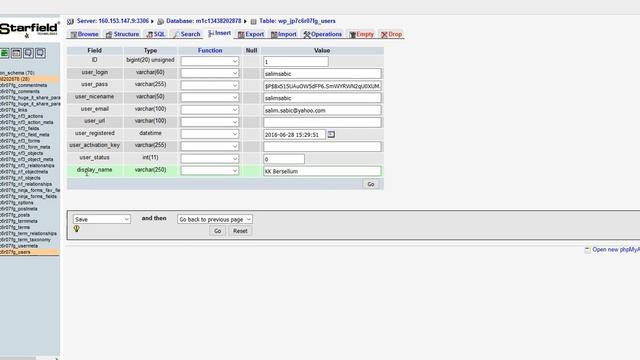Screen dimensions: 640x360
Task: Open Function dropdown for user_registered
Action: (210, 134)
